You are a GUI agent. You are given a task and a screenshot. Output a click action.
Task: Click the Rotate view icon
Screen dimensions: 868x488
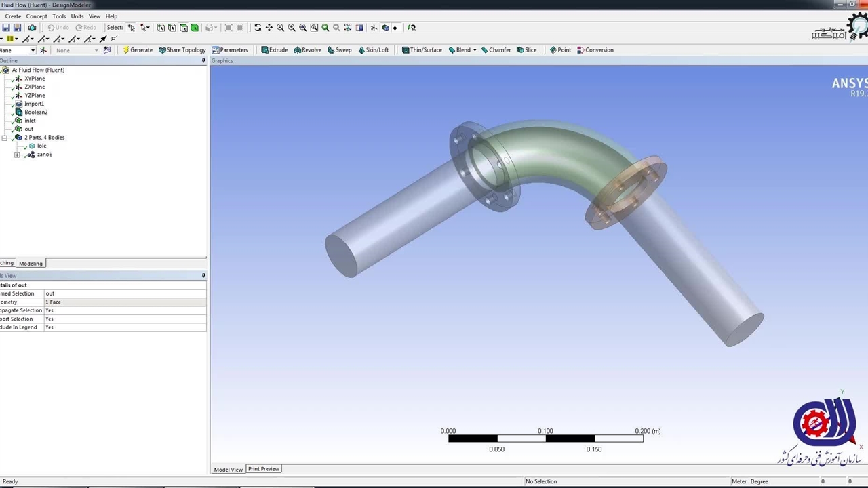(258, 28)
